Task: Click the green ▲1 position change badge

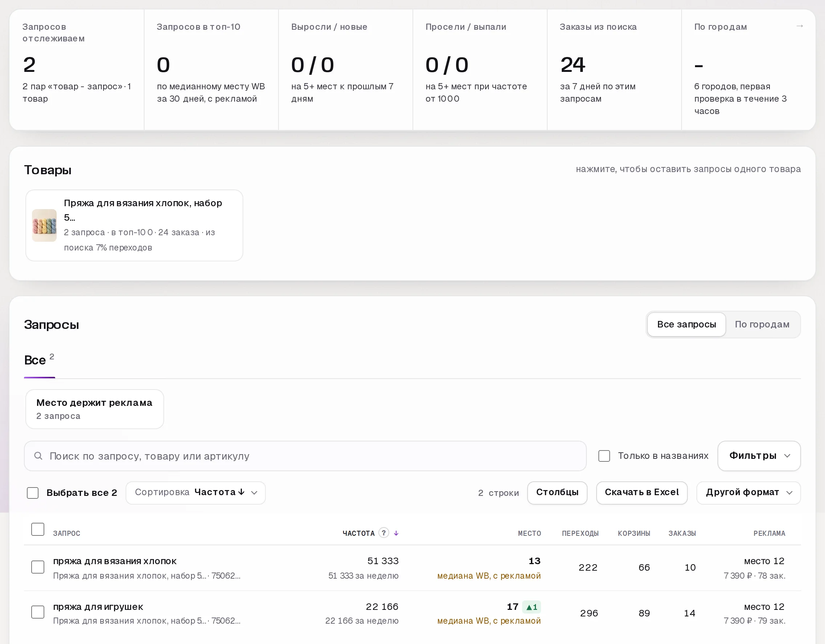Action: pyautogui.click(x=532, y=607)
